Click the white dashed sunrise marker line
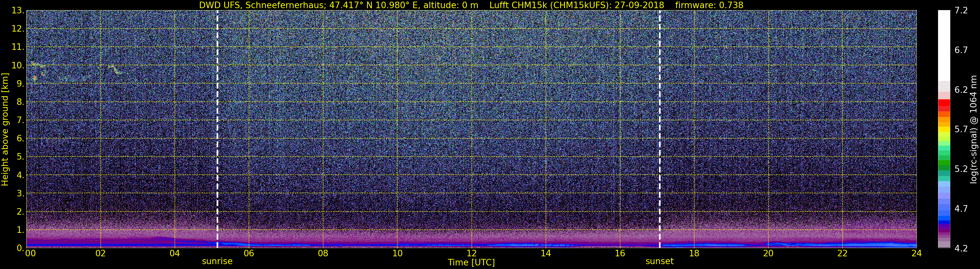The height and width of the screenshot is (269, 980). pos(217,129)
